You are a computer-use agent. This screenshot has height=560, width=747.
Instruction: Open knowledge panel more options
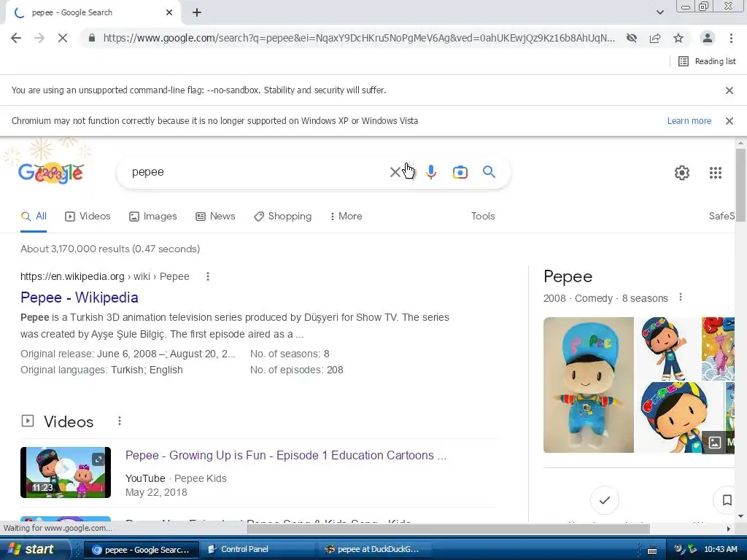681,297
